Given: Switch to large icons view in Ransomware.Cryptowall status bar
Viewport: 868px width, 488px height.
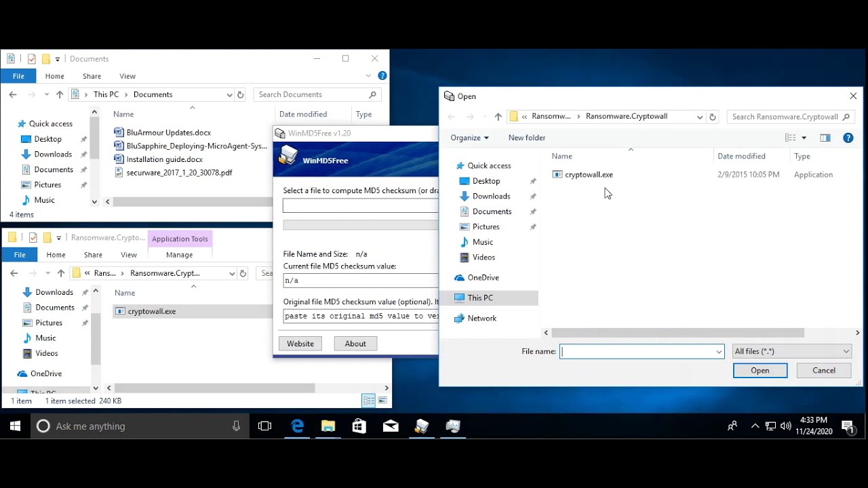Looking at the screenshot, I should pos(382,401).
